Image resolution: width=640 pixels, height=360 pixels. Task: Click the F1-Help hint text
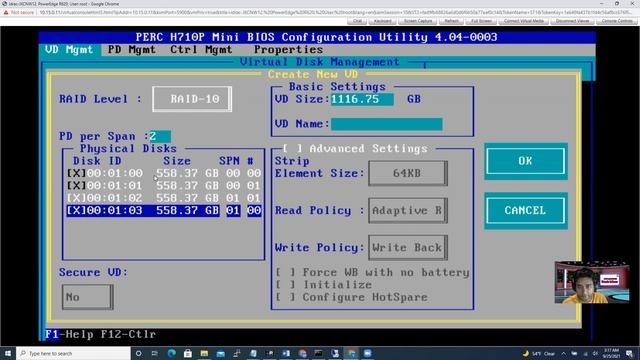coord(70,334)
